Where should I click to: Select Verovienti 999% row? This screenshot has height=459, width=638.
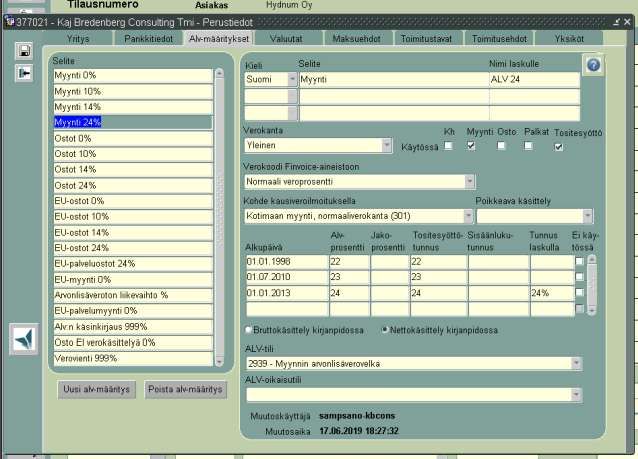pyautogui.click(x=133, y=358)
